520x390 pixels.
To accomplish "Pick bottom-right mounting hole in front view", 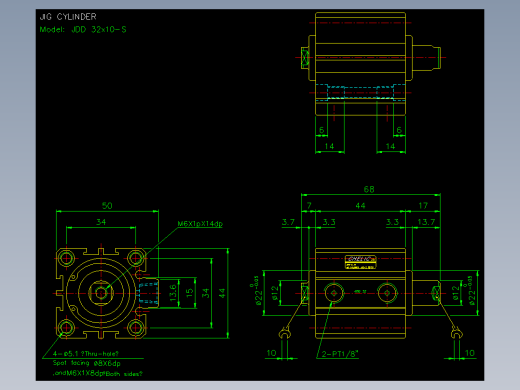I will coord(136,328).
